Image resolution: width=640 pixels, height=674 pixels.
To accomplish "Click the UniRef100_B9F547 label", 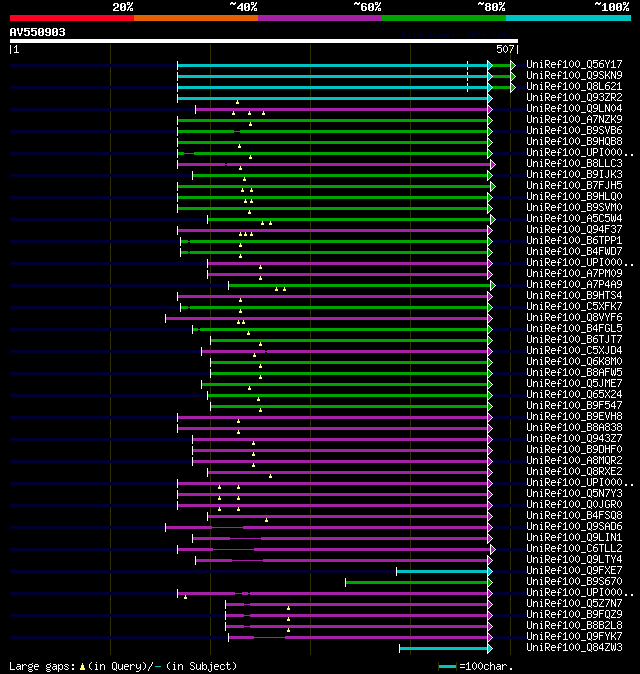I will (574, 406).
